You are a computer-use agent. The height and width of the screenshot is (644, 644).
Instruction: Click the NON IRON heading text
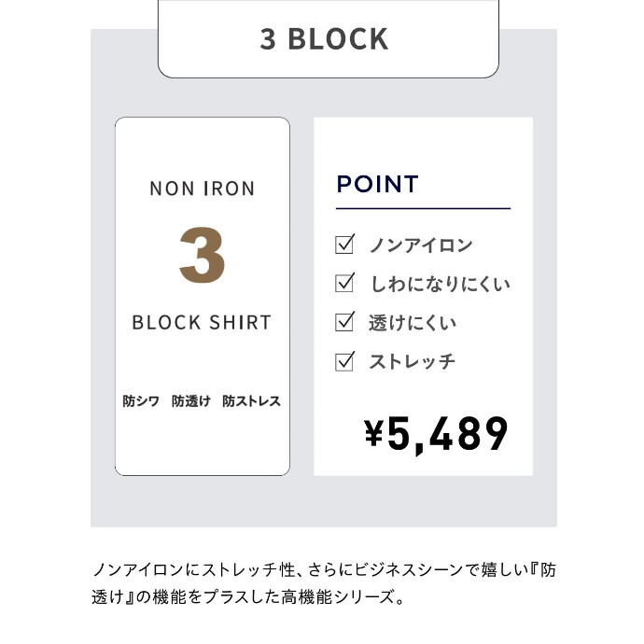(x=203, y=189)
